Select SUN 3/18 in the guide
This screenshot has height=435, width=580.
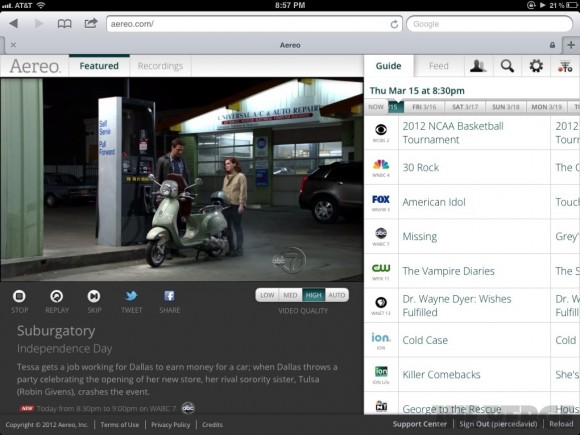506,107
